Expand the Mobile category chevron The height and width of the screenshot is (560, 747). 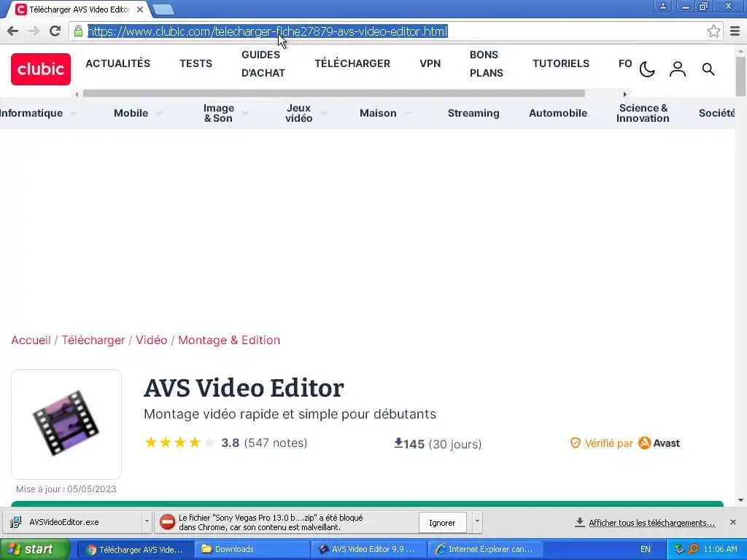click(158, 113)
